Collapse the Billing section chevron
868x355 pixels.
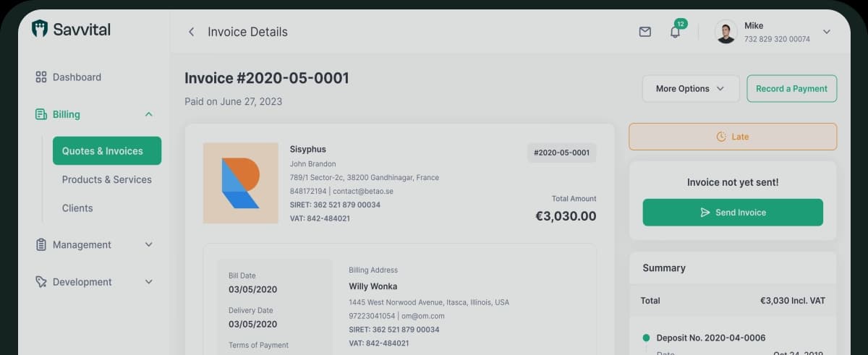click(148, 114)
